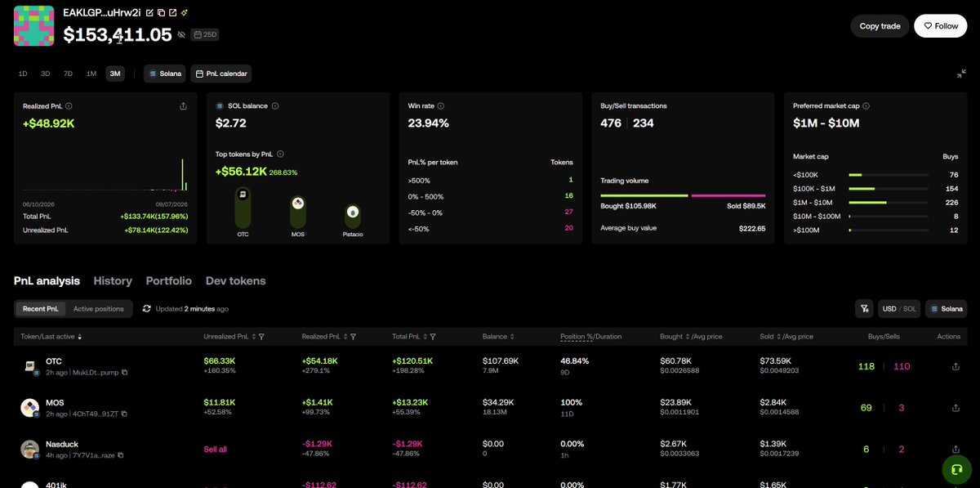Screen dimensions: 980x488
Task: Hide the wallet balance with the eye icon
Action: pos(181,35)
